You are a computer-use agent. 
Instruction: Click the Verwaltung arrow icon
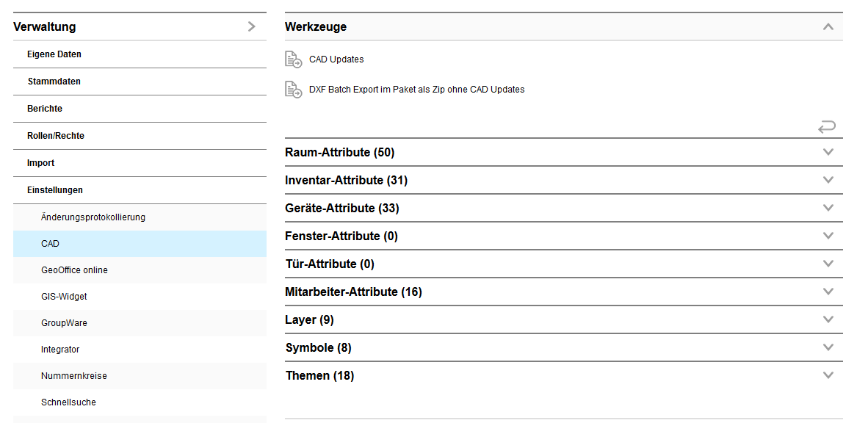pyautogui.click(x=252, y=26)
